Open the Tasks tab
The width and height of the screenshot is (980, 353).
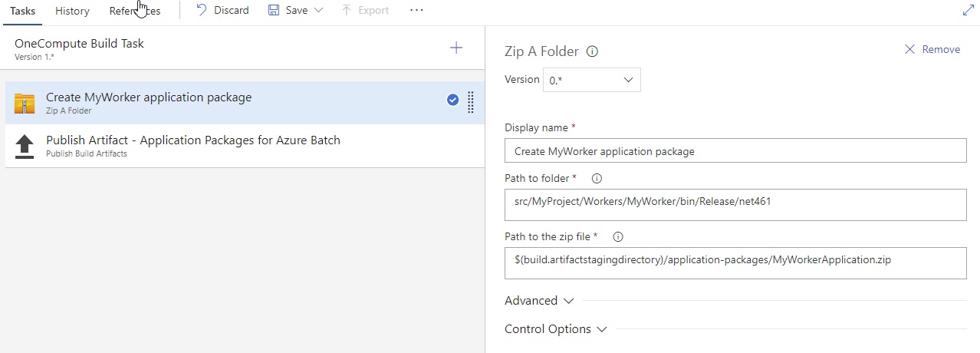[x=23, y=11]
